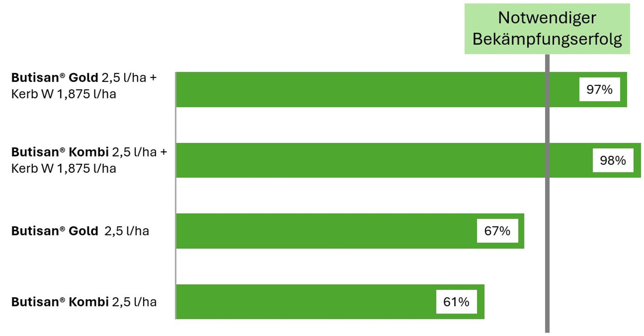Click the "Butisan Kombi 2,5 l/ha +" label line
The image size is (644, 336).
click(89, 152)
